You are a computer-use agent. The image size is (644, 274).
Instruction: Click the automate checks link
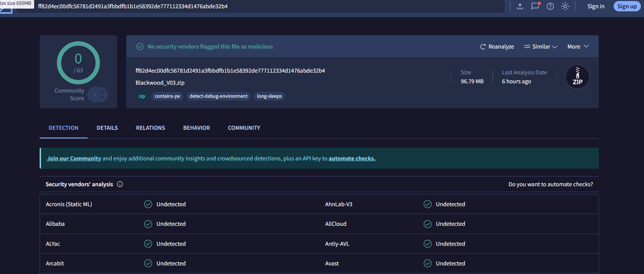[352, 158]
